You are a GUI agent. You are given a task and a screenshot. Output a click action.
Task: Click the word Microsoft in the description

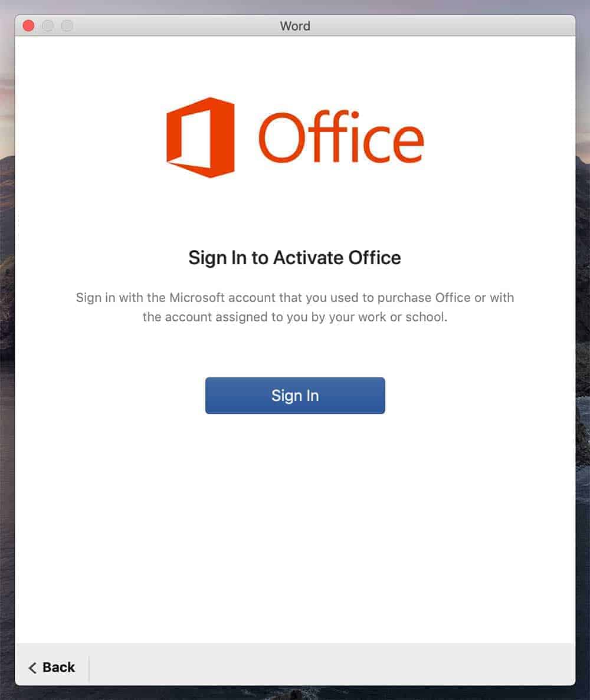(197, 297)
